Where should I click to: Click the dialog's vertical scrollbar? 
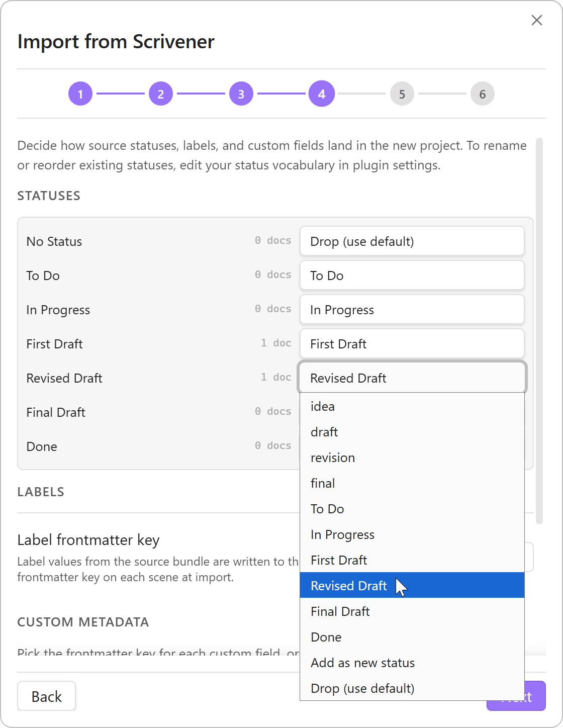pos(539,331)
